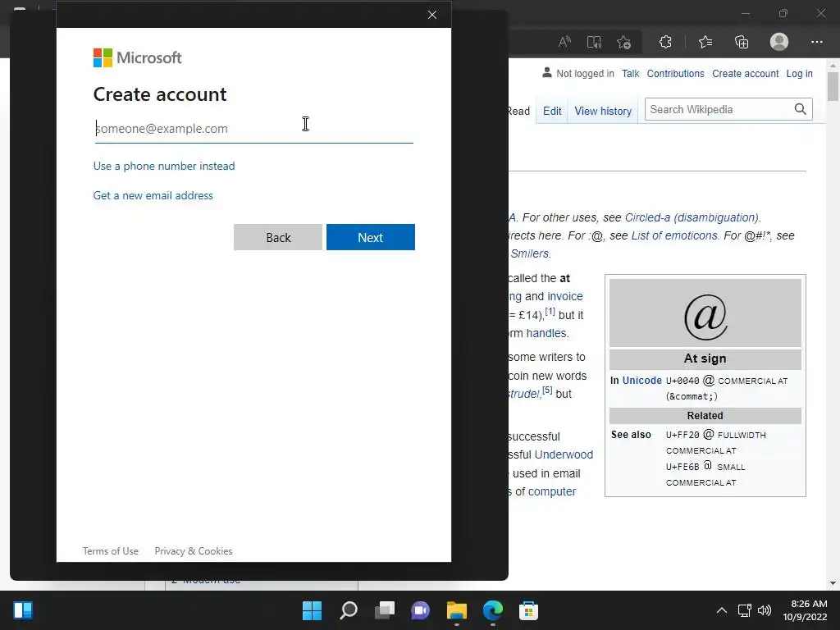Click Get a new email address

click(x=153, y=195)
